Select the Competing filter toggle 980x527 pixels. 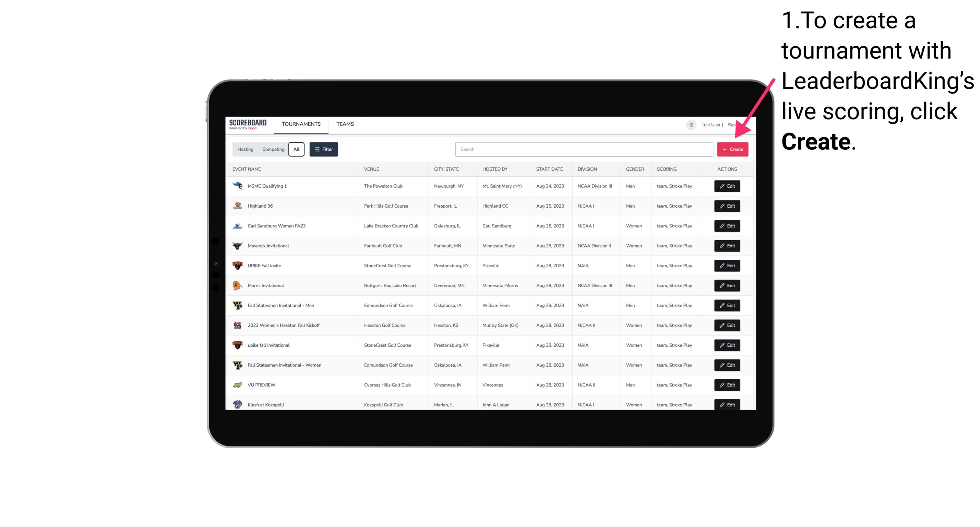click(272, 149)
